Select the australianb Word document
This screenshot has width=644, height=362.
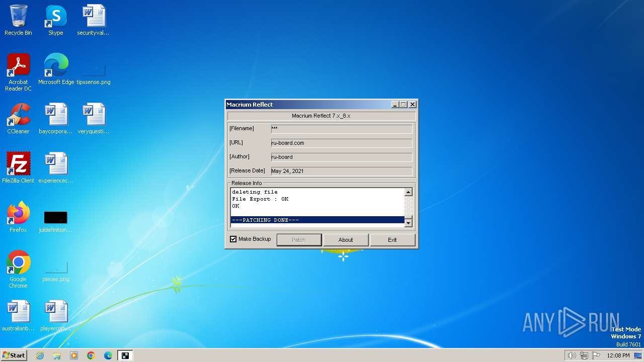click(x=18, y=316)
